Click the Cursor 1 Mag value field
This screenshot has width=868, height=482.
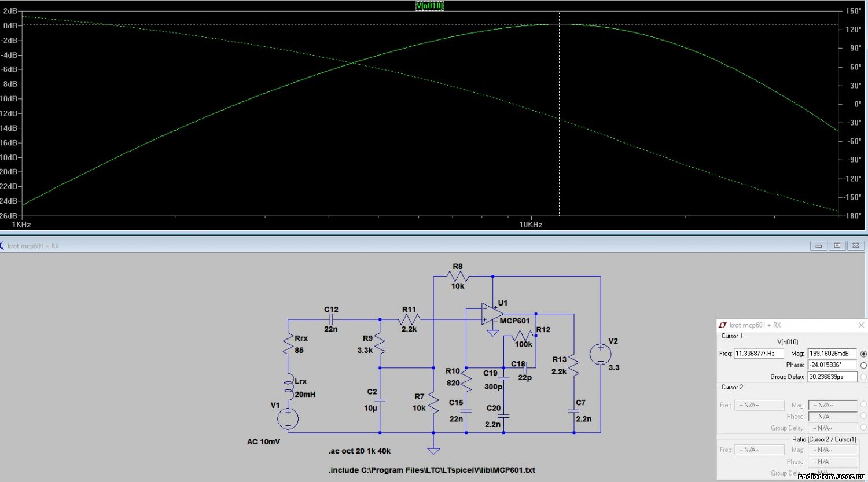coord(832,354)
